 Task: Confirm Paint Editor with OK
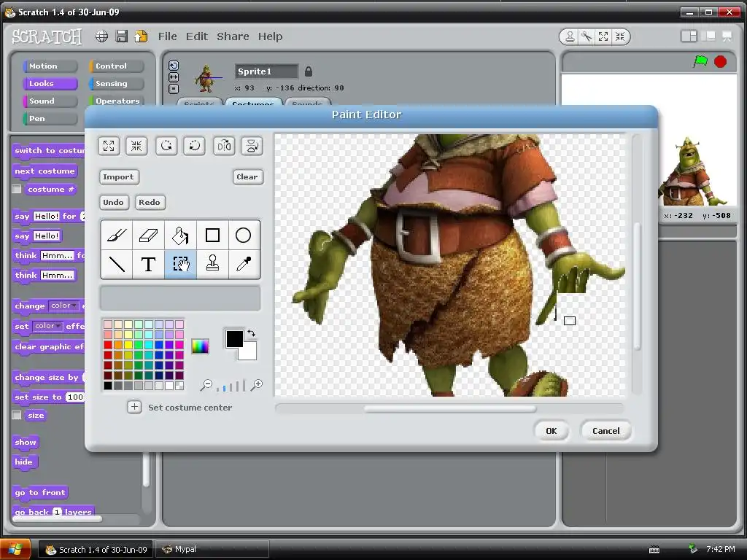551,431
